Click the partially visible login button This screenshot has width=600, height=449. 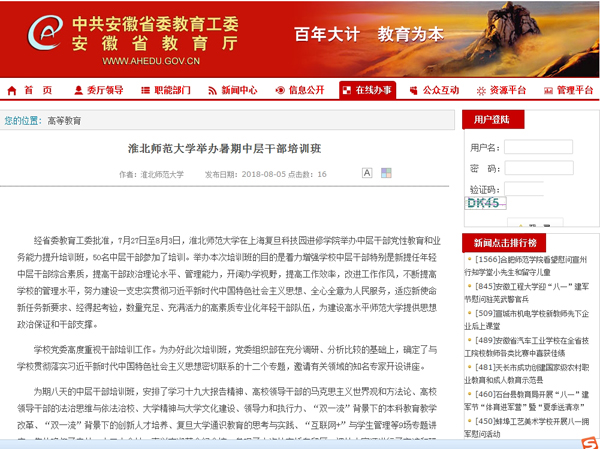(x=535, y=223)
